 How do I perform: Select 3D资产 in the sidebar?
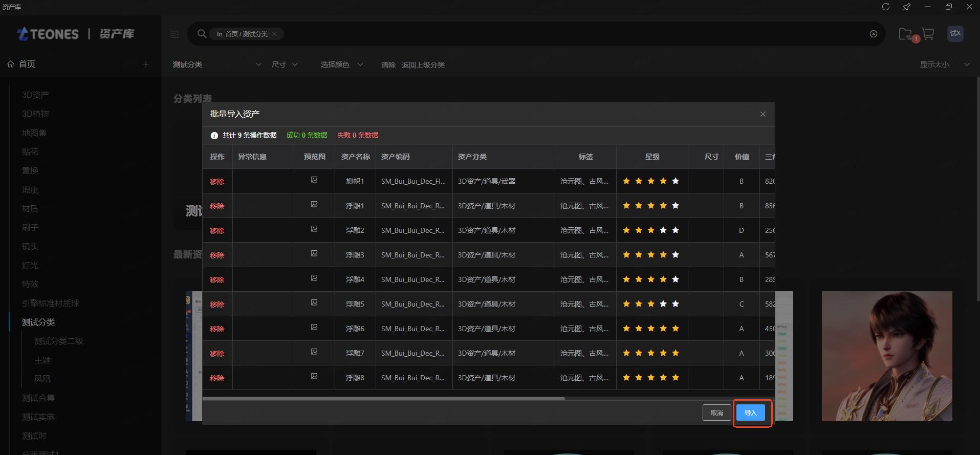(x=35, y=95)
